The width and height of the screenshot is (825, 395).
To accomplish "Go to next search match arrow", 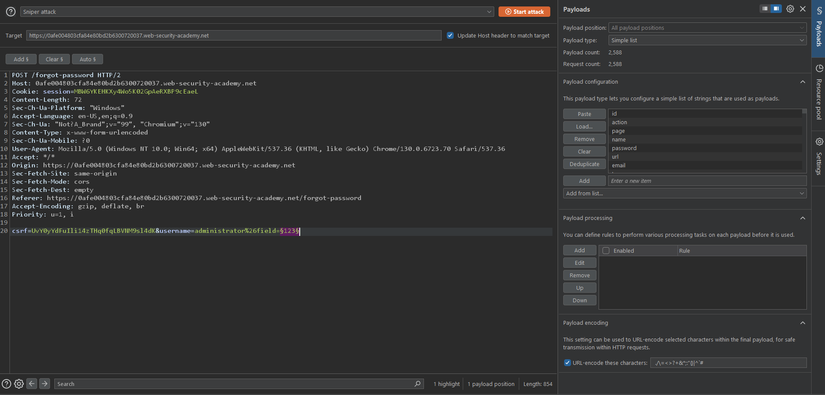I will click(x=45, y=383).
